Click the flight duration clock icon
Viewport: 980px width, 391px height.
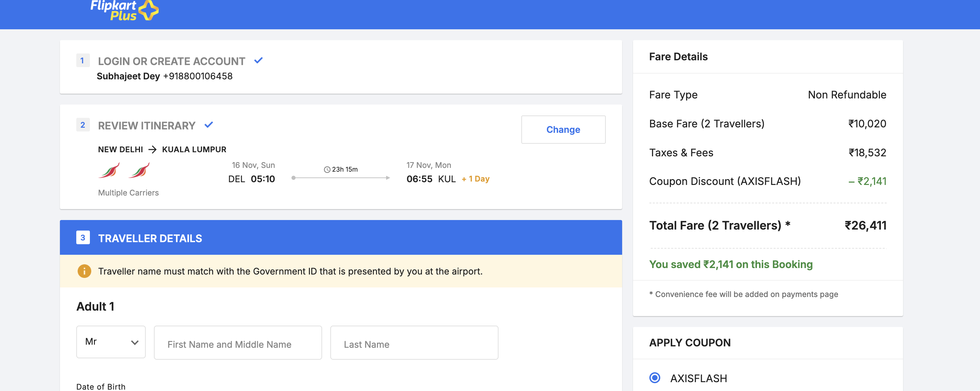tap(327, 170)
